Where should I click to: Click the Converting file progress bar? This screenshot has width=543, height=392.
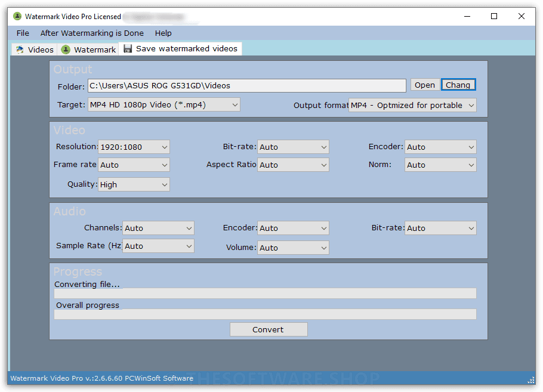coord(265,294)
